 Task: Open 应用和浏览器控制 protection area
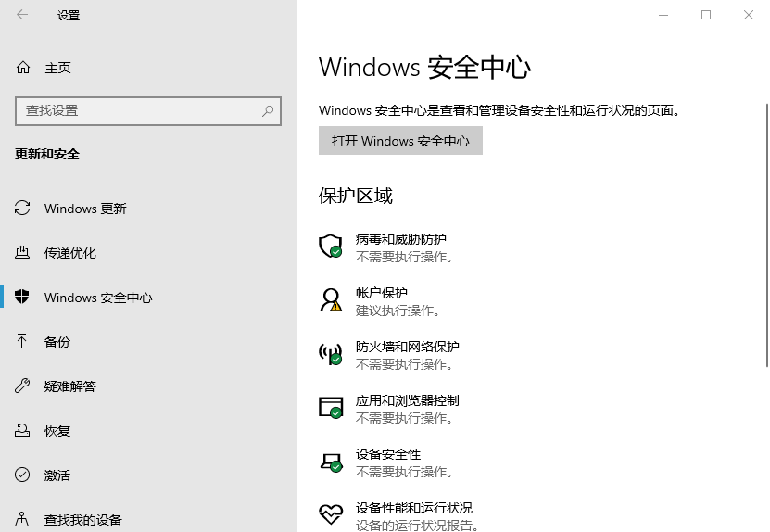389,409
